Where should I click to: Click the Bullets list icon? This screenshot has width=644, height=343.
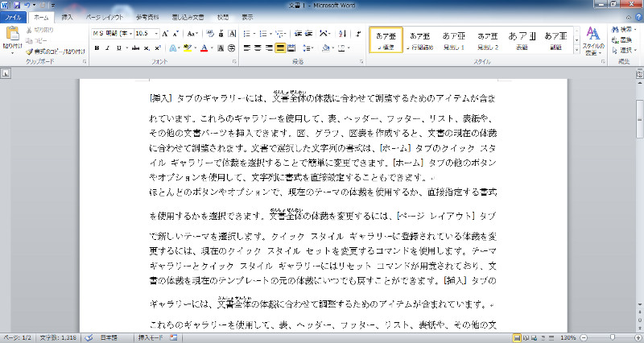[x=247, y=34]
